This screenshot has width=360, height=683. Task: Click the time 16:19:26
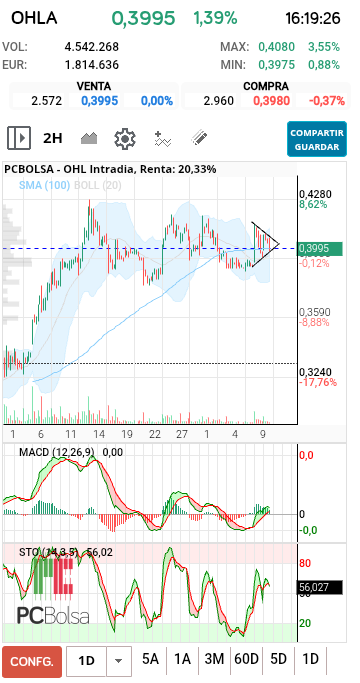pyautogui.click(x=312, y=19)
